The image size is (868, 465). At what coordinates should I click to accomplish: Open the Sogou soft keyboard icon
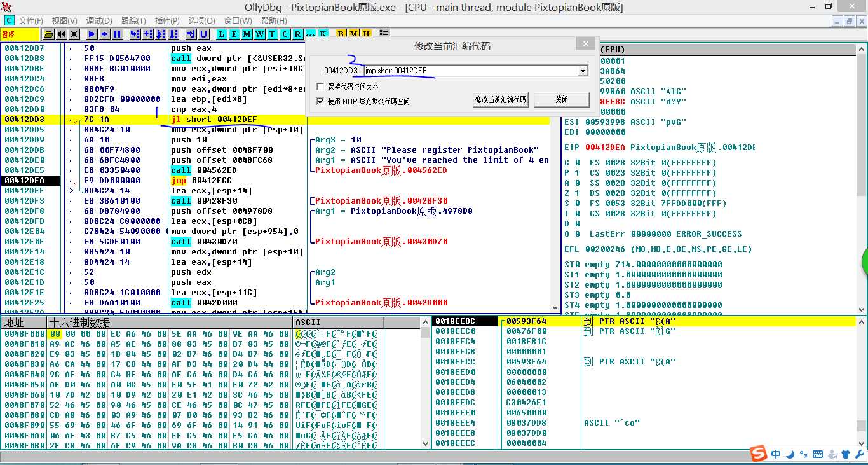(818, 454)
